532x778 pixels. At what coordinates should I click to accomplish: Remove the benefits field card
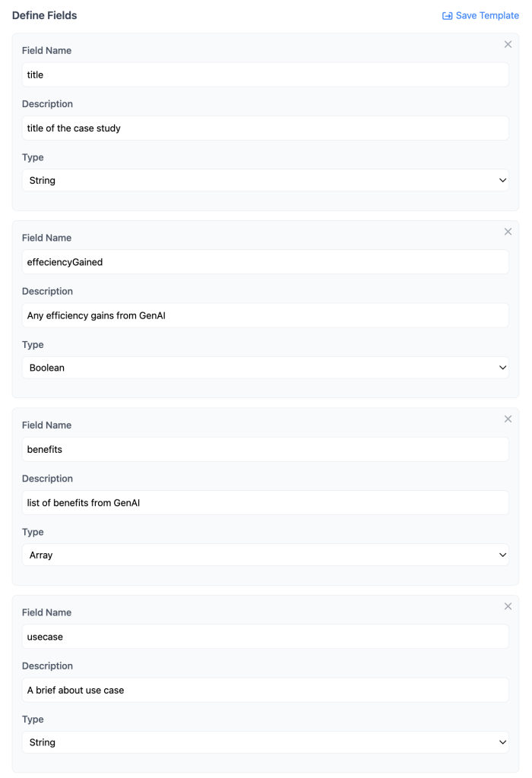pyautogui.click(x=508, y=419)
